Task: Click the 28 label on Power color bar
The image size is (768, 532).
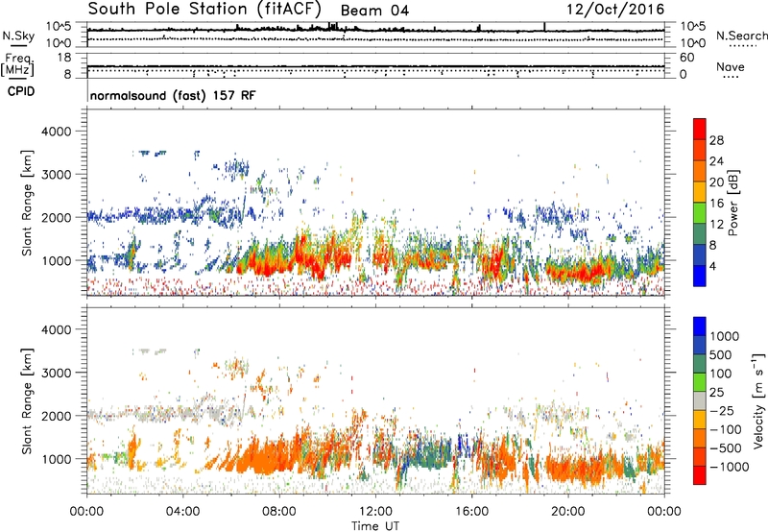Action: coord(716,140)
